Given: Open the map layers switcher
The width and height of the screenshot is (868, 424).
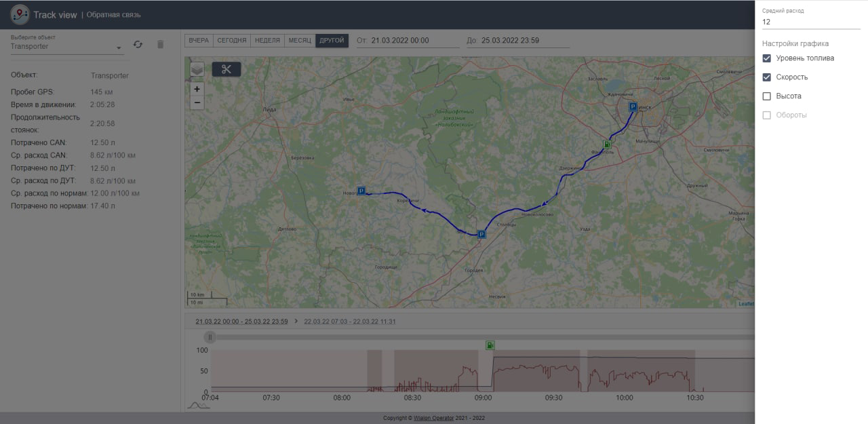Looking at the screenshot, I should tap(197, 69).
